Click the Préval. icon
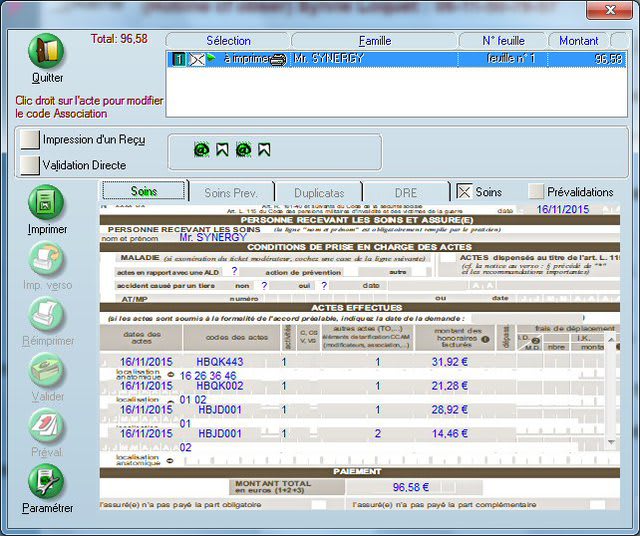This screenshot has width=640, height=536. 46,426
